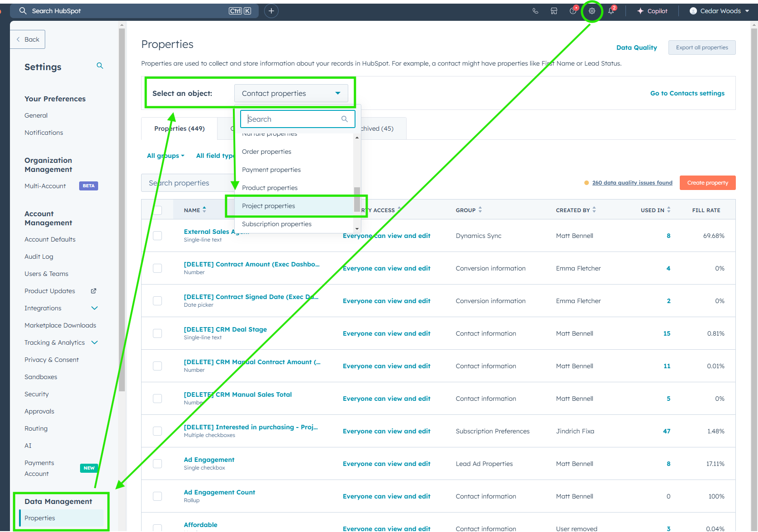The image size is (758, 532).
Task: Open 260 data quality issues found link
Action: 632,183
